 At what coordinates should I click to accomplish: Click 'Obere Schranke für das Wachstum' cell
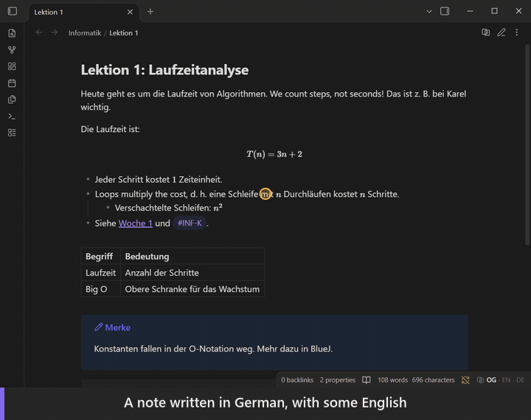192,289
